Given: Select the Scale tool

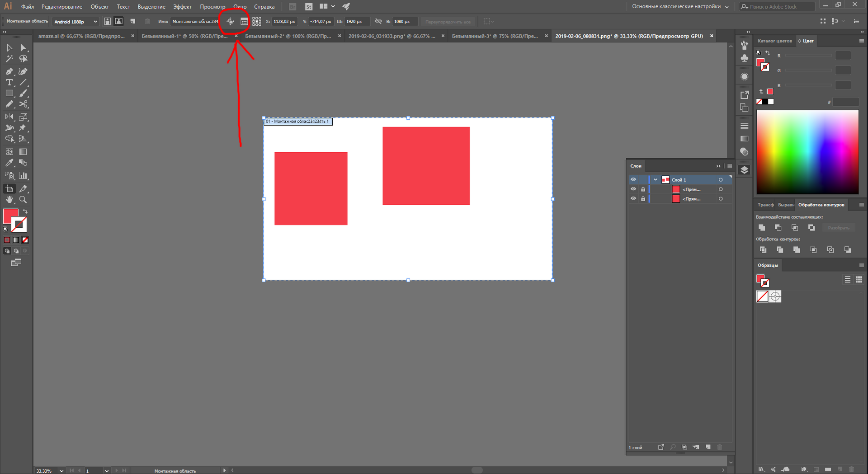Looking at the screenshot, I should pos(23,117).
